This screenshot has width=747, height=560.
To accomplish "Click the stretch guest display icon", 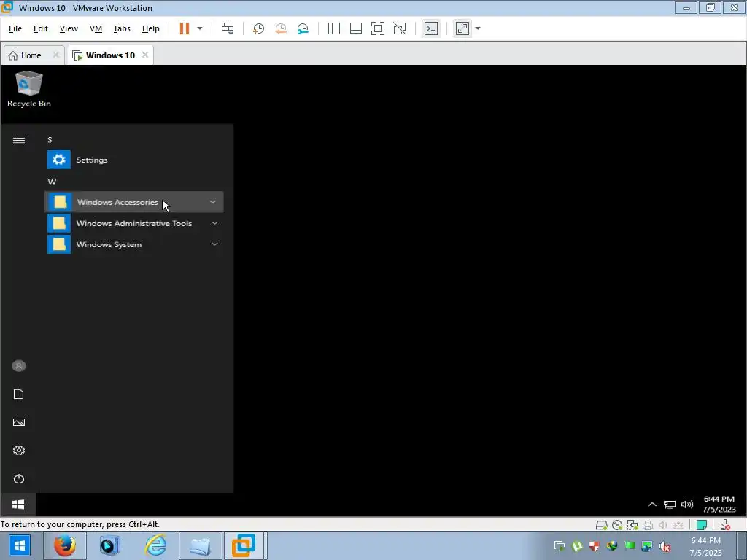I will [x=462, y=28].
